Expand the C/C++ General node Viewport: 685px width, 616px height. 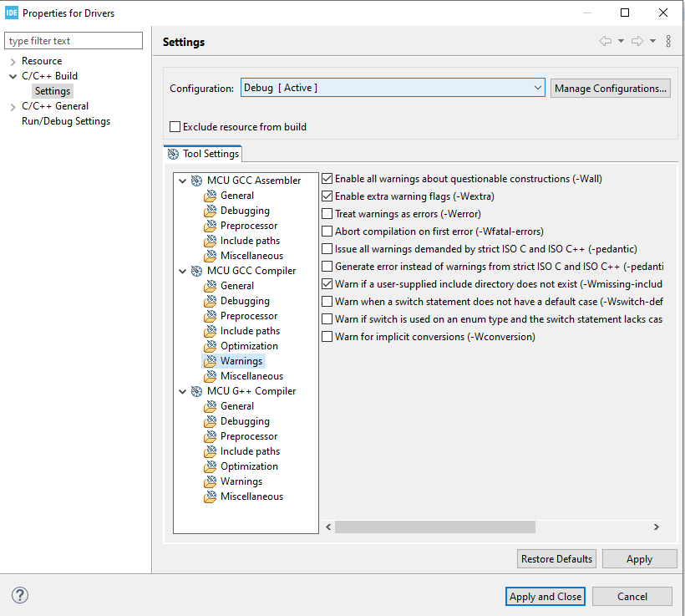point(13,107)
